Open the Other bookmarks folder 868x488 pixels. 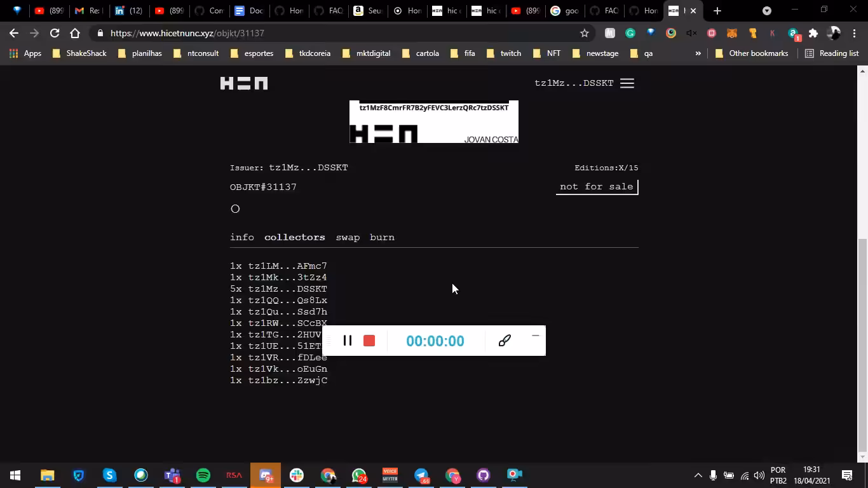click(752, 53)
